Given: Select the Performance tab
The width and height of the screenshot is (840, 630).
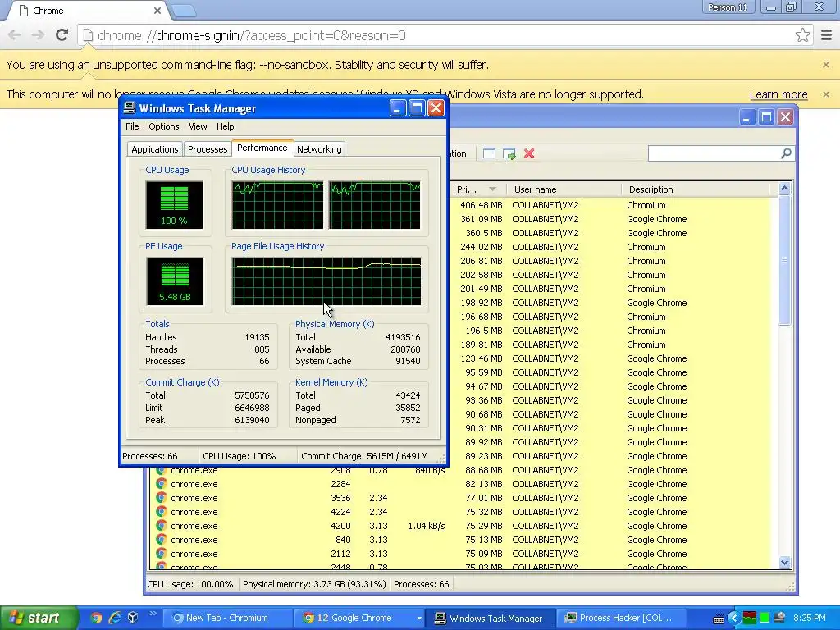Looking at the screenshot, I should 262,148.
